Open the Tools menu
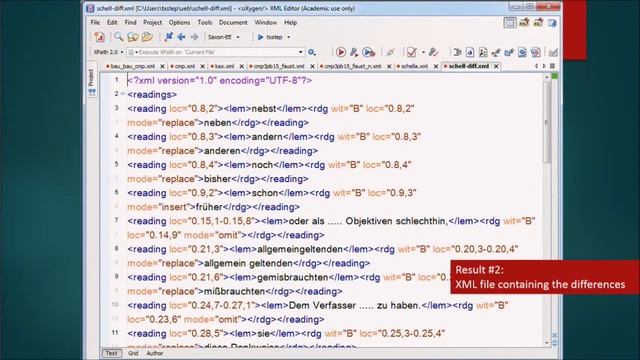Screen dimensions: 640x360 coord(204,22)
